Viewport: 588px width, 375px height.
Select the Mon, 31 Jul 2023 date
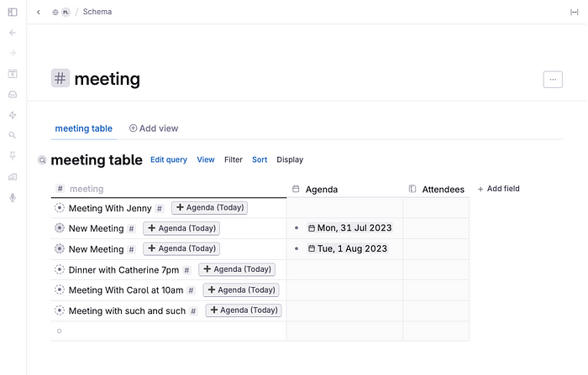point(349,227)
